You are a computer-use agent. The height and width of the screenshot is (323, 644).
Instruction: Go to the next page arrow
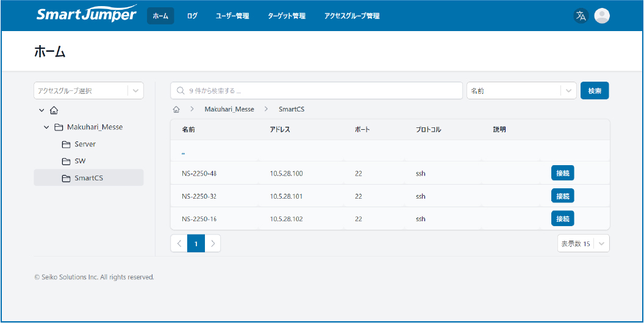[x=212, y=243]
